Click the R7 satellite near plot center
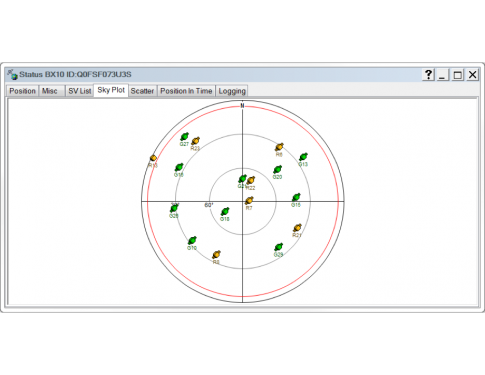The height and width of the screenshot is (375, 485). pyautogui.click(x=249, y=201)
